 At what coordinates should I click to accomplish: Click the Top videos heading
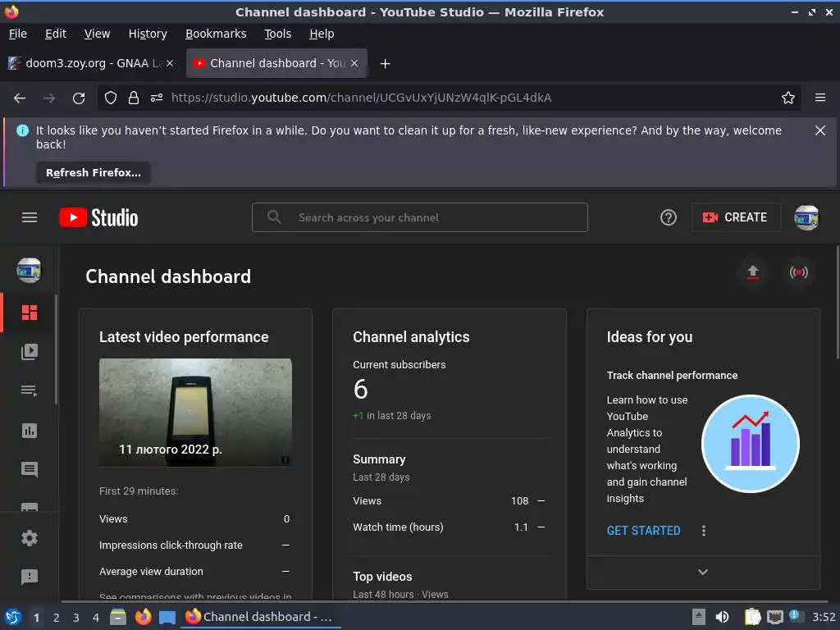382,577
